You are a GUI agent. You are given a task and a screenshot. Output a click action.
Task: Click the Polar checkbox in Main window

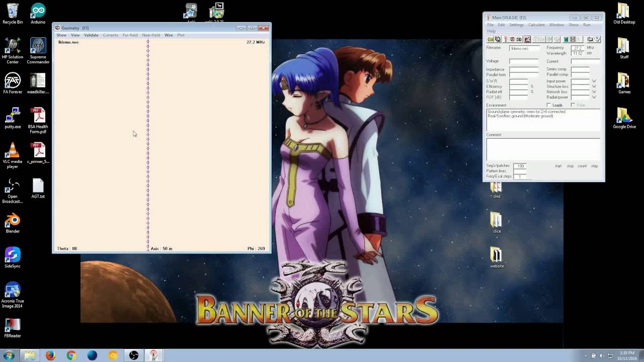(x=573, y=105)
